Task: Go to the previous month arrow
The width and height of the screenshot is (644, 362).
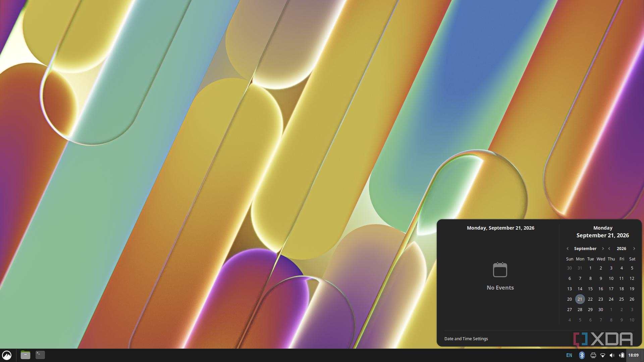Action: pos(568,249)
